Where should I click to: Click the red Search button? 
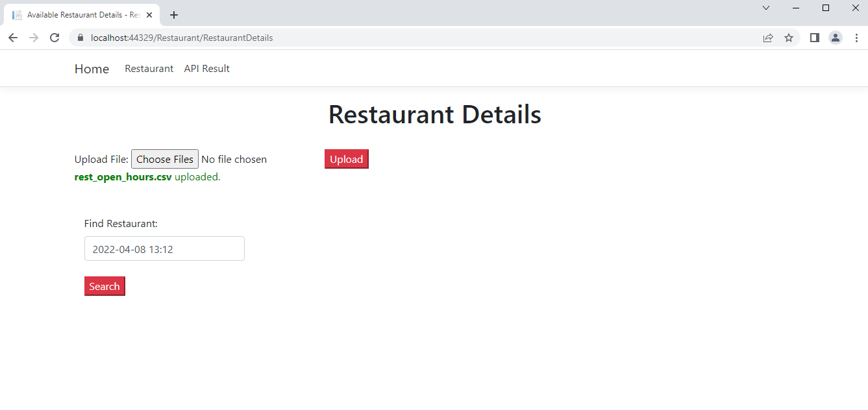pyautogui.click(x=105, y=286)
